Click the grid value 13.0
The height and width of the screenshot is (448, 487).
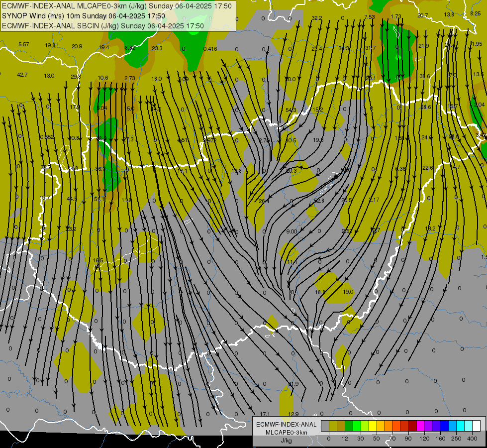pos(49,76)
